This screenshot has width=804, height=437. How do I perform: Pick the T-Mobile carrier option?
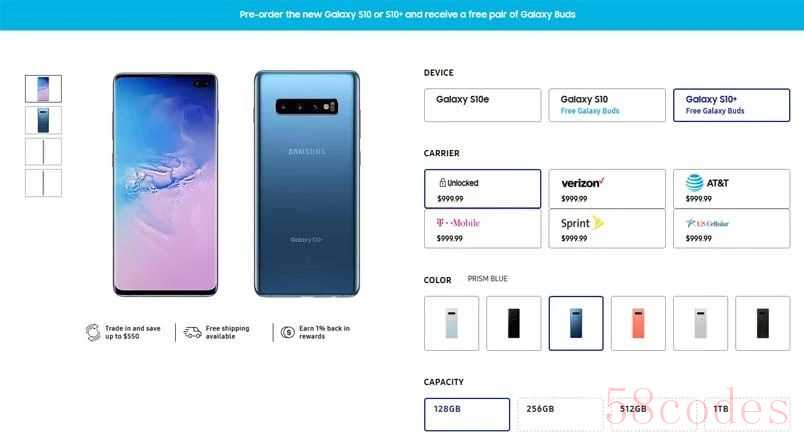coord(483,229)
